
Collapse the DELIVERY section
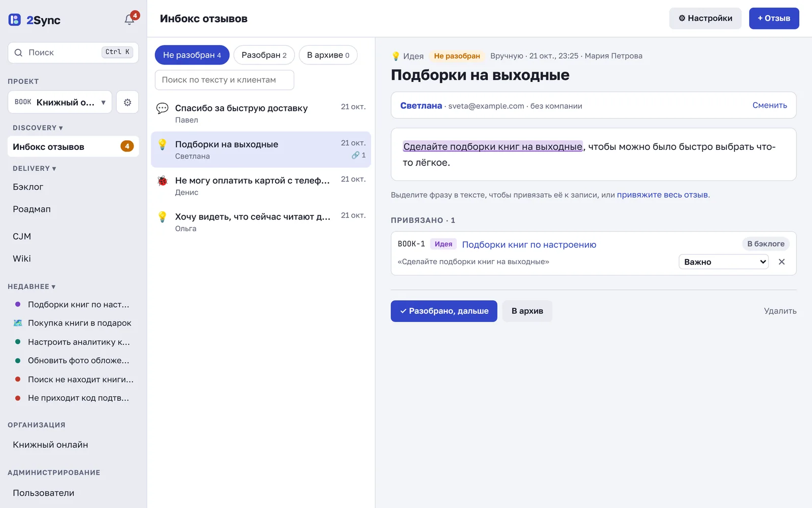pos(35,169)
